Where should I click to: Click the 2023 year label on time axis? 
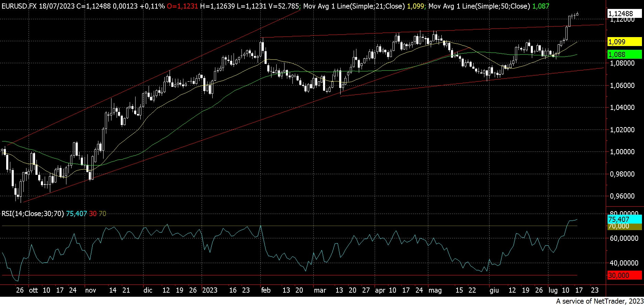210,290
